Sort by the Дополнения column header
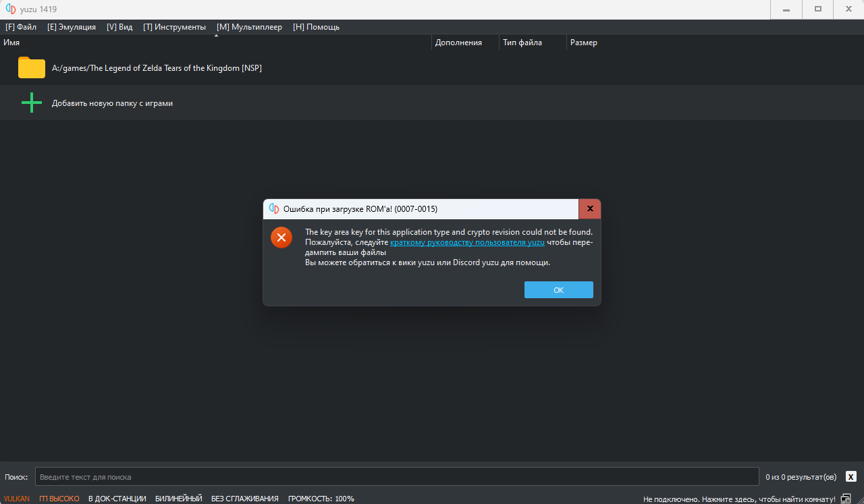 [466, 43]
